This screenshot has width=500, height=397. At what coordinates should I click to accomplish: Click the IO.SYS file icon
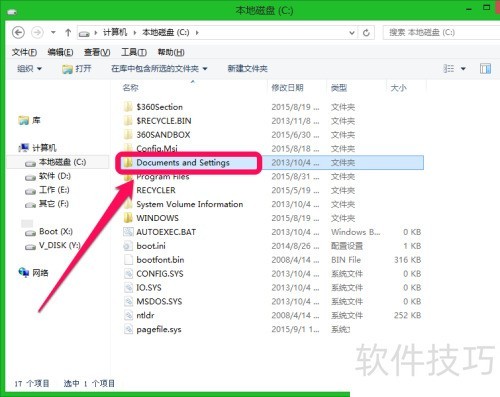pos(128,288)
